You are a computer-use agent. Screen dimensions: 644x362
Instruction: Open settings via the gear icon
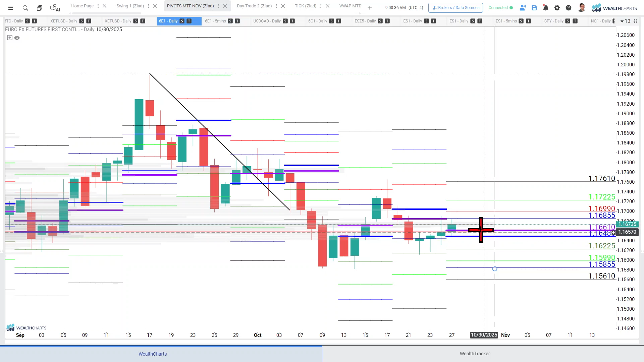pyautogui.click(x=557, y=8)
